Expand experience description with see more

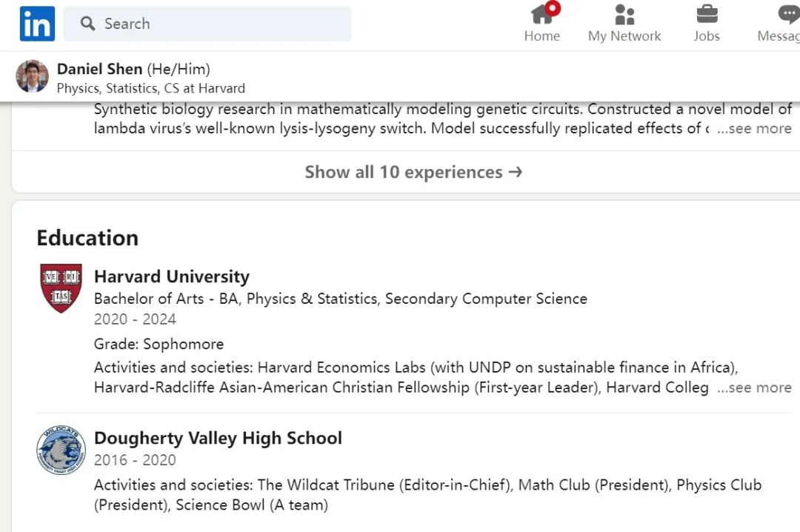pyautogui.click(x=754, y=128)
